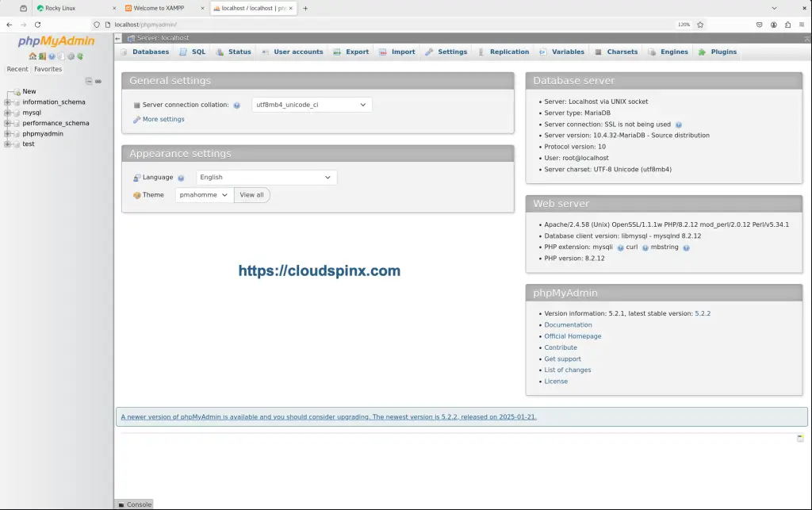The width and height of the screenshot is (812, 510).
Task: Open the Language dropdown in Appearance settings
Action: pos(266,177)
